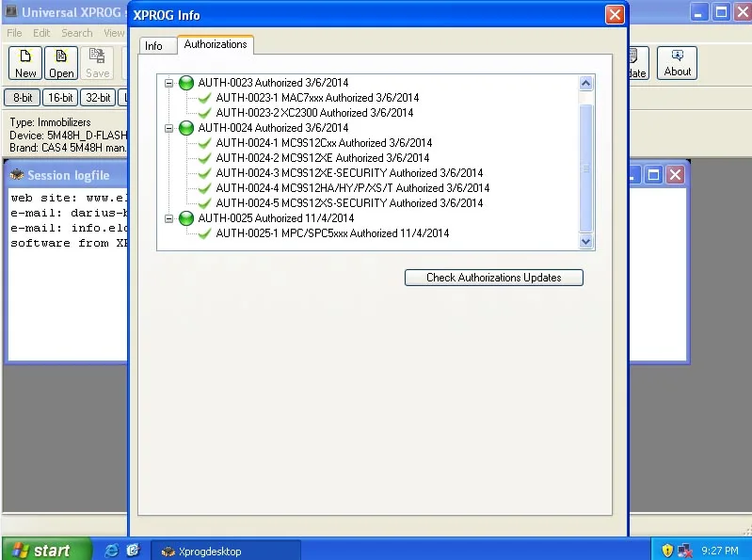Image resolution: width=752 pixels, height=560 pixels.
Task: Activate the Xprogdesktop taskbar button
Action: tap(225, 552)
